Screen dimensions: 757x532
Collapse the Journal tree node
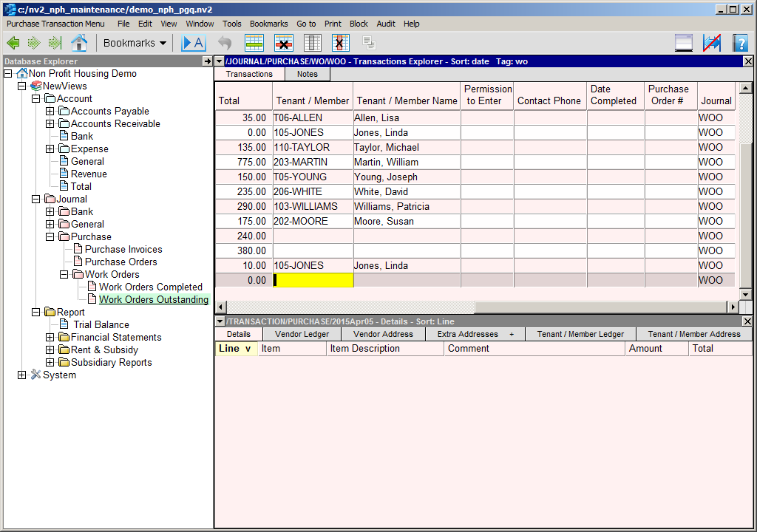(36, 199)
